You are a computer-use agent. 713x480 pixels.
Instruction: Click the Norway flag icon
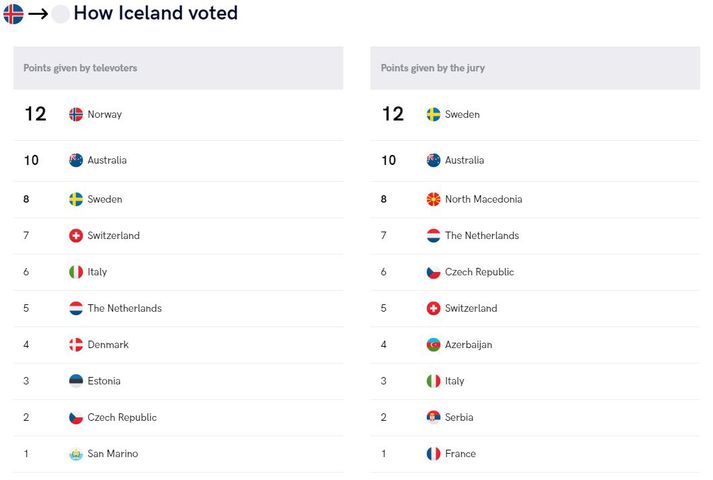click(76, 115)
